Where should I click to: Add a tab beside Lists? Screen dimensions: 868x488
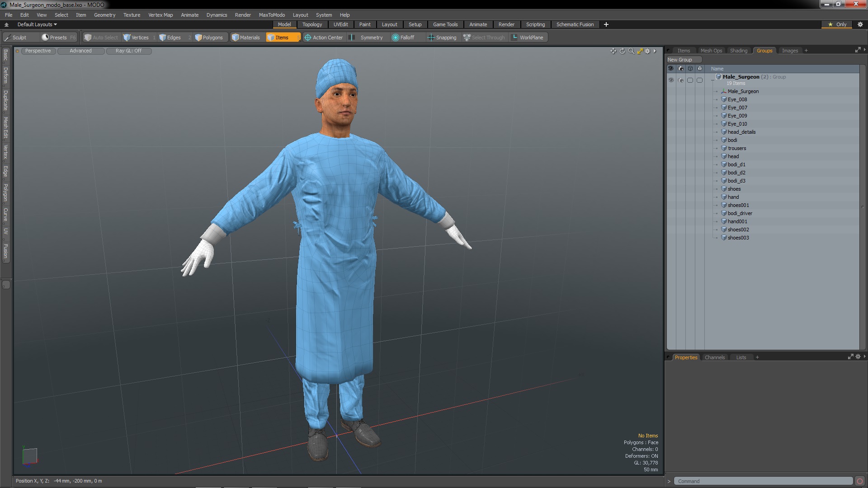tap(757, 357)
